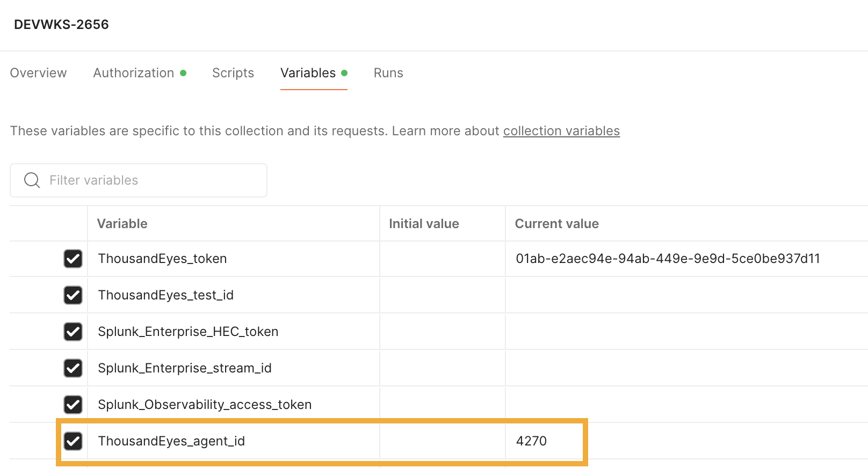Click the Variable column header
Screen dimensions: 868x468
pos(122,224)
